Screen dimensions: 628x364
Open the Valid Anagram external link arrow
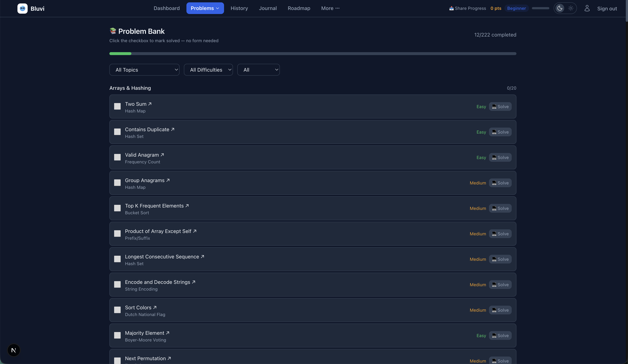pos(162,155)
